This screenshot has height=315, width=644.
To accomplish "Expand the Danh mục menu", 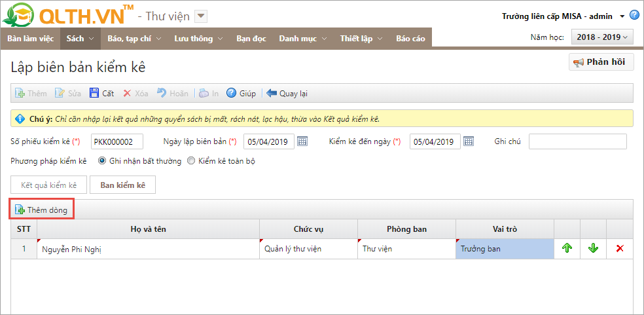I will pos(303,39).
